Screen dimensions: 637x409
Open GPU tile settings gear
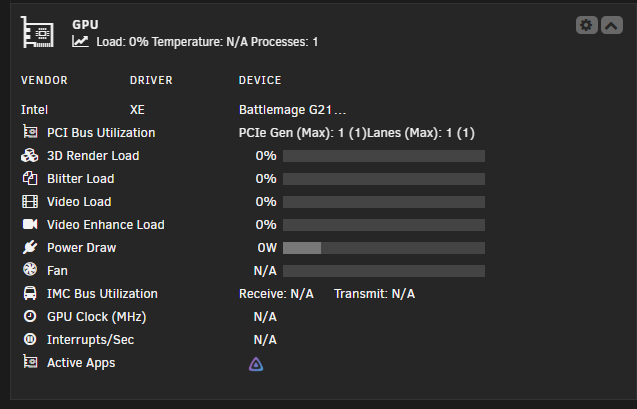point(586,25)
